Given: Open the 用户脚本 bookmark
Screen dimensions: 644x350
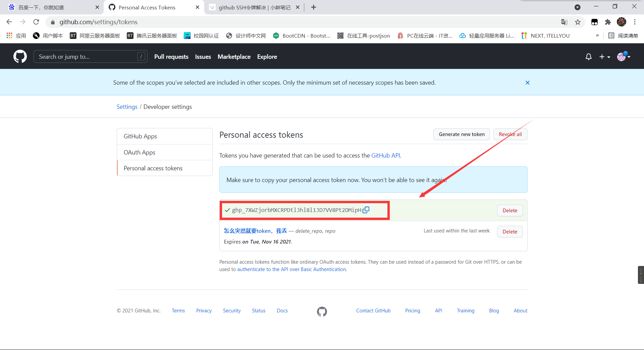Looking at the screenshot, I should [48, 36].
